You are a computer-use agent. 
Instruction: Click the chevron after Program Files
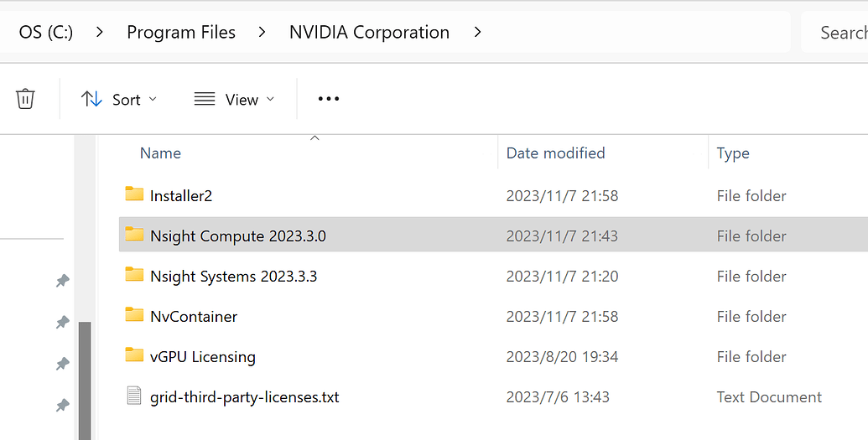coord(262,33)
